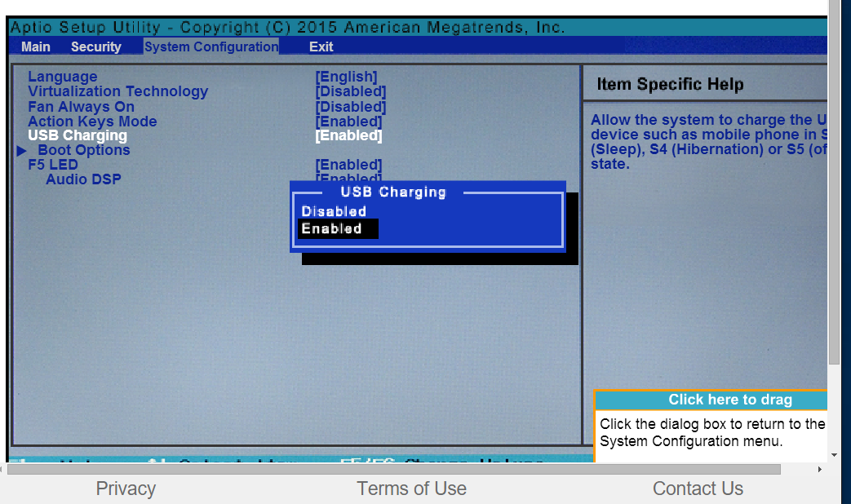The height and width of the screenshot is (504, 851).
Task: Toggle the Action Keys Mode setting
Action: pos(348,121)
